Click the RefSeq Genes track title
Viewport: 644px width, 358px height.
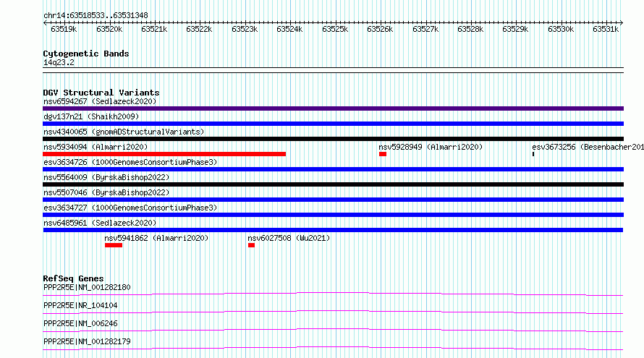[73, 278]
